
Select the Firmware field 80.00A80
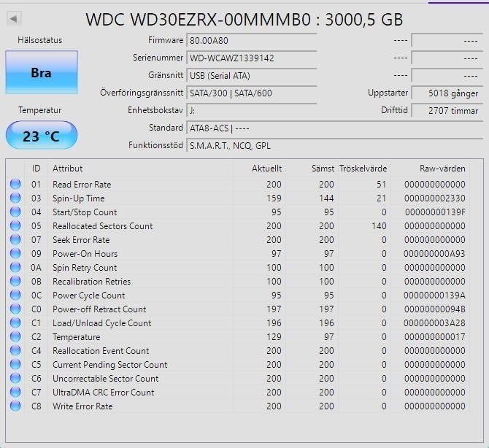coord(252,41)
